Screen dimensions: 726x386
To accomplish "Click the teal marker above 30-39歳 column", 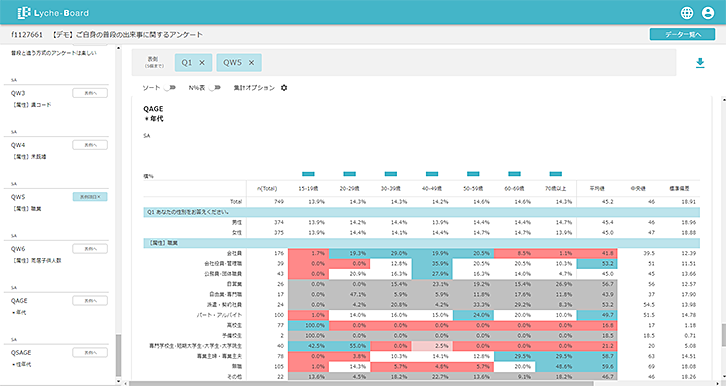I will (391, 174).
